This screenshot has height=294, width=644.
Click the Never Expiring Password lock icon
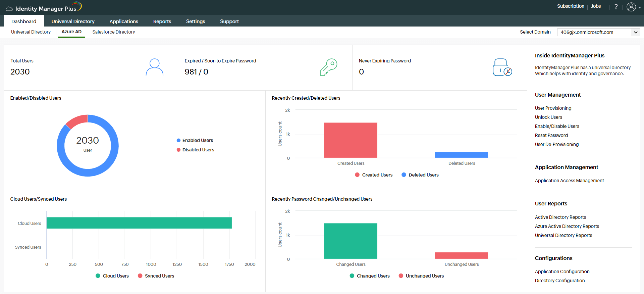[x=502, y=67]
